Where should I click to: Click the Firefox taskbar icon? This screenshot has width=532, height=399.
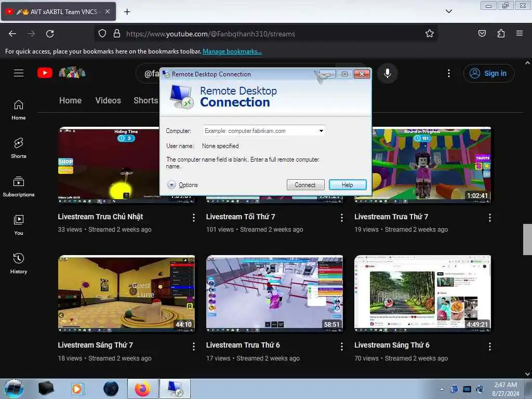(x=143, y=389)
